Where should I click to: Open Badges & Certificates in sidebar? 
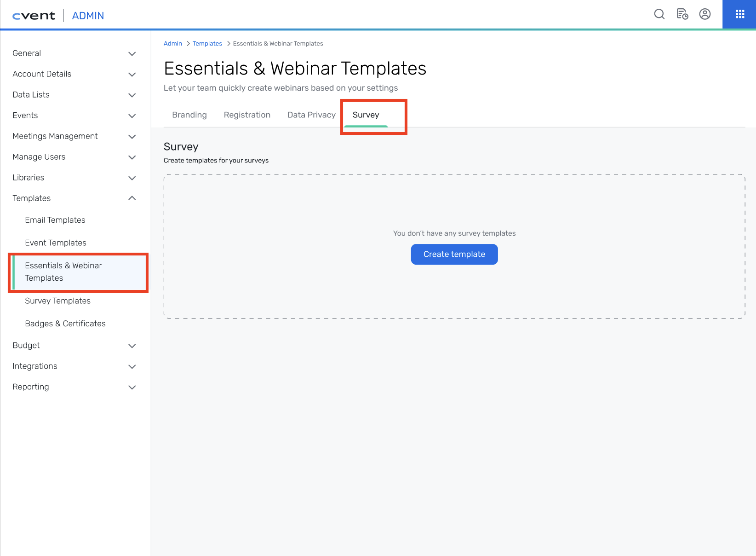point(65,324)
